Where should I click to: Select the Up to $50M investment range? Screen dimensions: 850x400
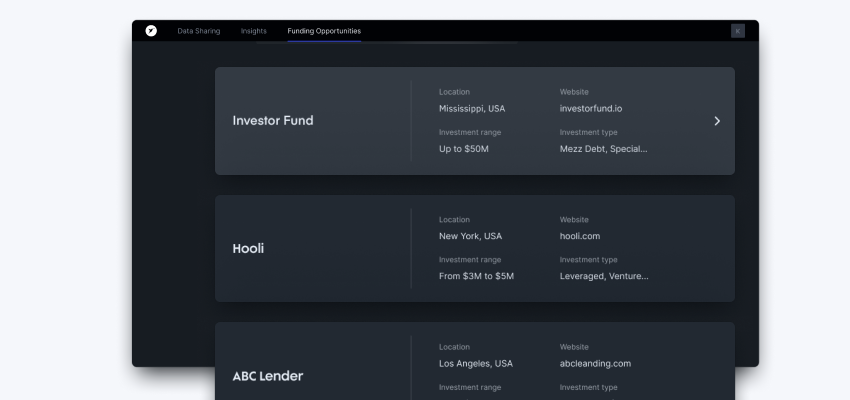[464, 149]
